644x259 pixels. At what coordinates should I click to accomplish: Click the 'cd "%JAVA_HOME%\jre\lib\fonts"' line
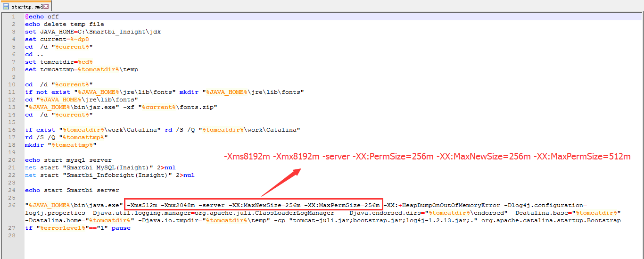tap(82, 100)
